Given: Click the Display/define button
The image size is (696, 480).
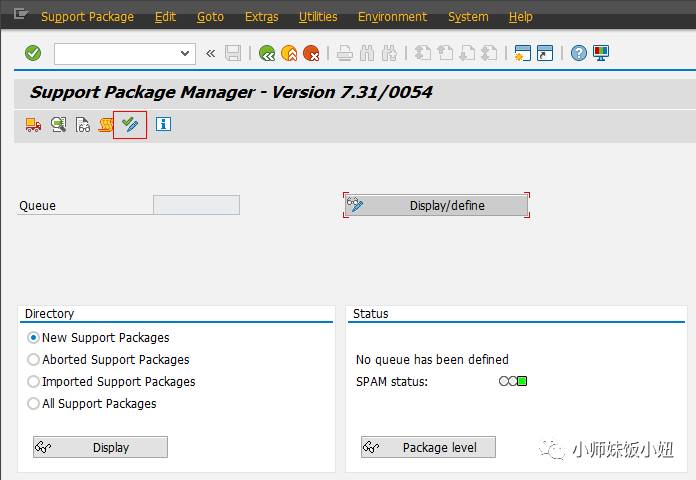Looking at the screenshot, I should point(436,205).
